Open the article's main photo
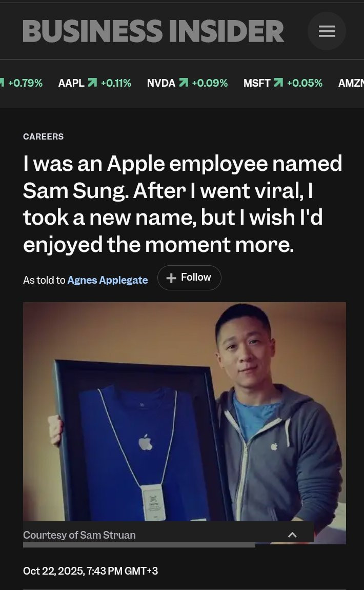Screen dimensions: 364x590 (184, 412)
